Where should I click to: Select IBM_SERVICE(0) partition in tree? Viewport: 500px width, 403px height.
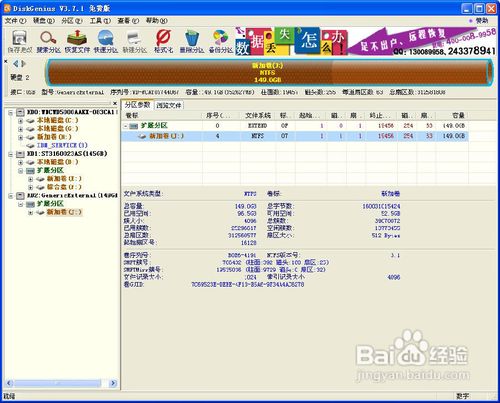62,145
